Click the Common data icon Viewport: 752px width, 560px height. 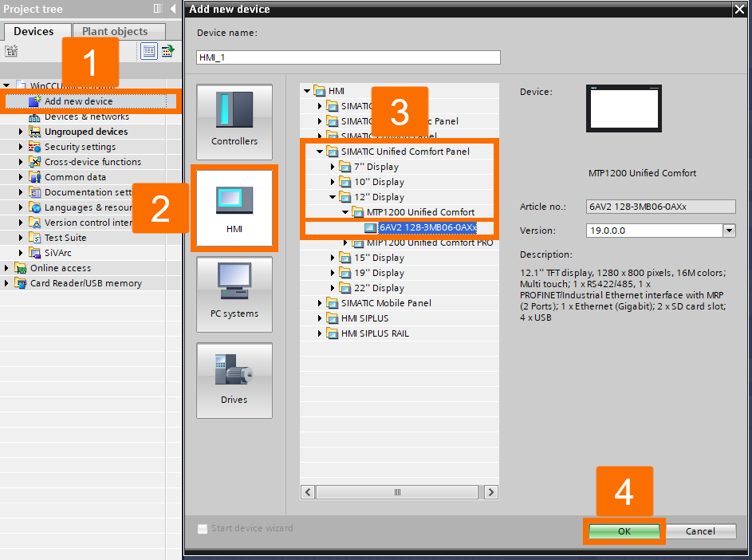(x=34, y=177)
